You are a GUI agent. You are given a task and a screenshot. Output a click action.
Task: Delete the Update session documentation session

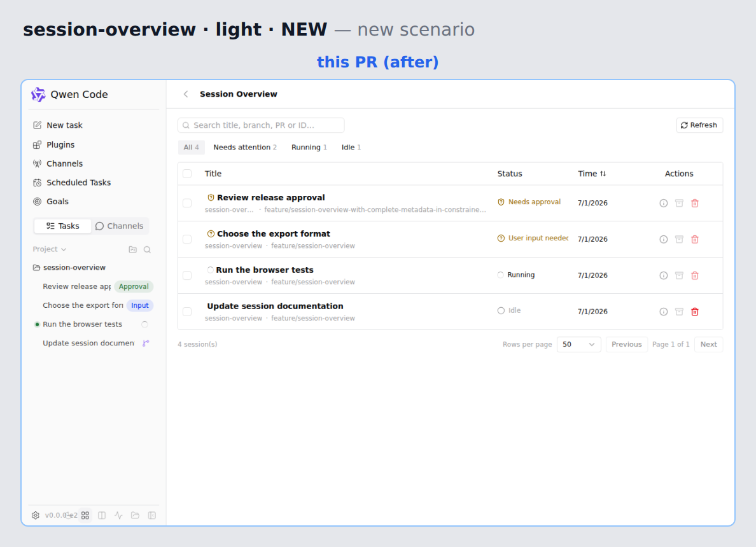click(695, 311)
